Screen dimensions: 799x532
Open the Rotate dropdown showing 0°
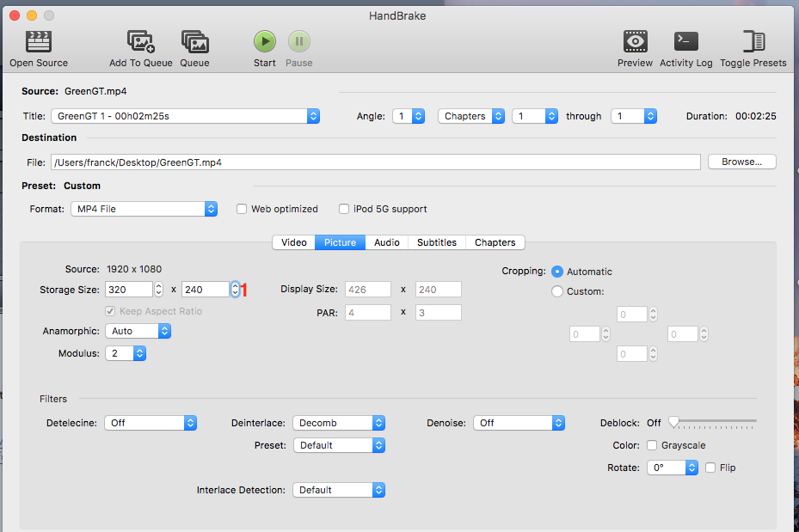point(673,468)
